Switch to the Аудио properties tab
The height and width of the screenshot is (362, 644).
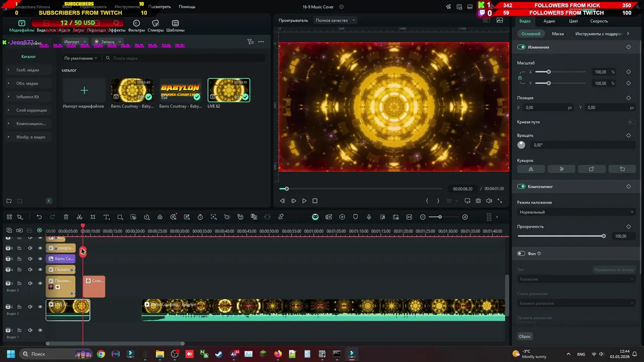(x=549, y=21)
